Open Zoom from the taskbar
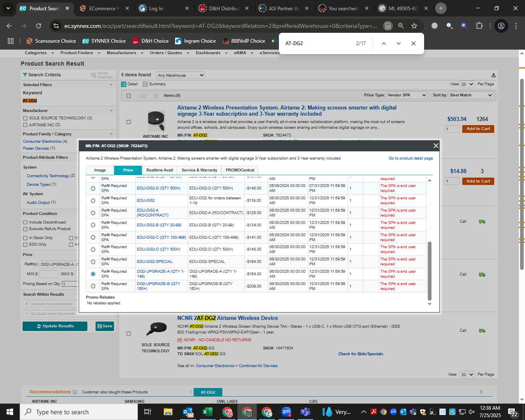The height and width of the screenshot is (420, 525). click(286, 412)
